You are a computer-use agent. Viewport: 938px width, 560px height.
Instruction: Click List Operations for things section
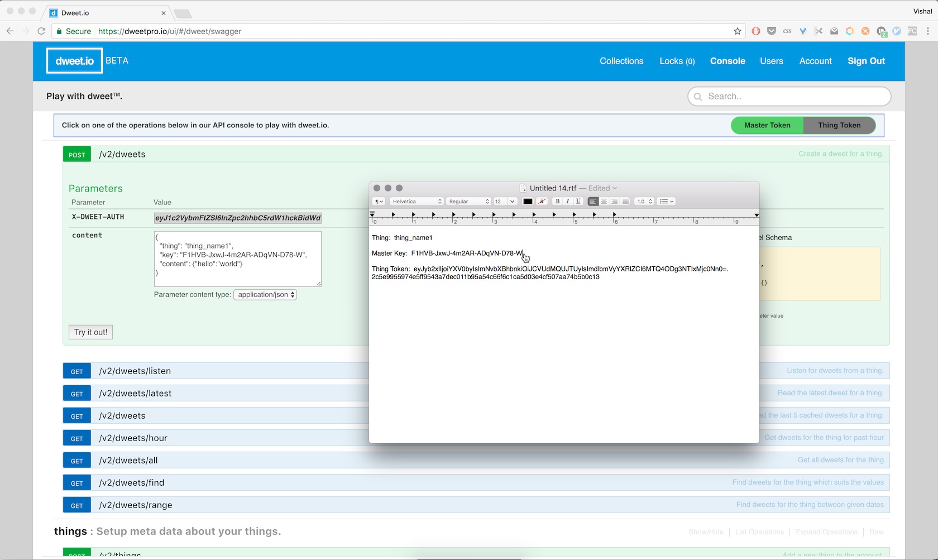759,532
